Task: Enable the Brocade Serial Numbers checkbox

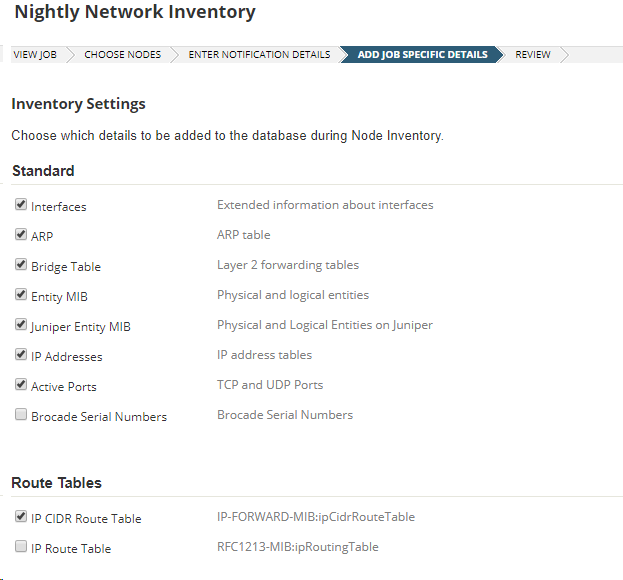Action: click(x=21, y=415)
